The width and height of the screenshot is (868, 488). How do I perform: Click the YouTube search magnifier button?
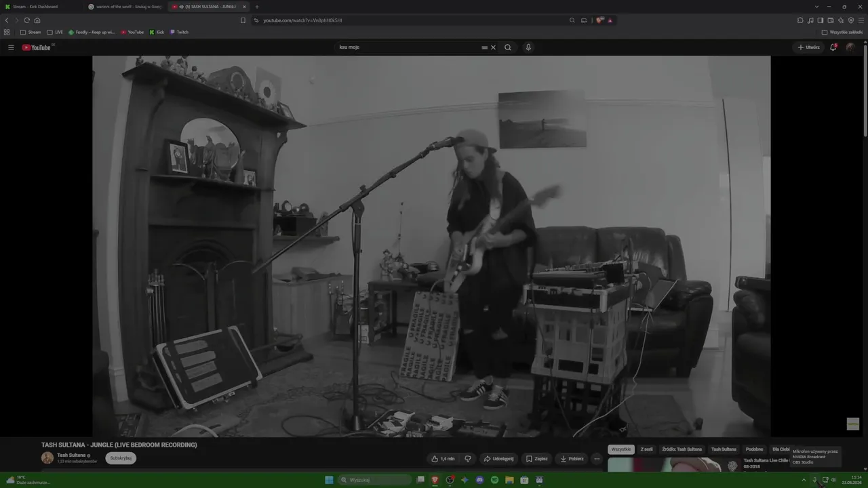507,47
